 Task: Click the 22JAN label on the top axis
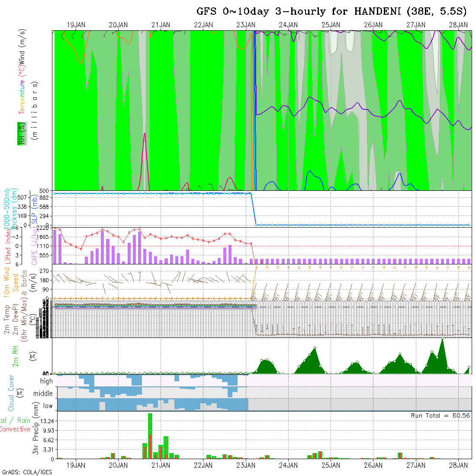pyautogui.click(x=203, y=25)
